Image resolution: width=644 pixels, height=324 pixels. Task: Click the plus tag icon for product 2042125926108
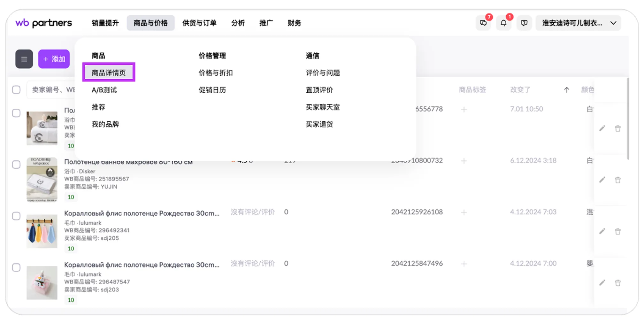coord(464,212)
